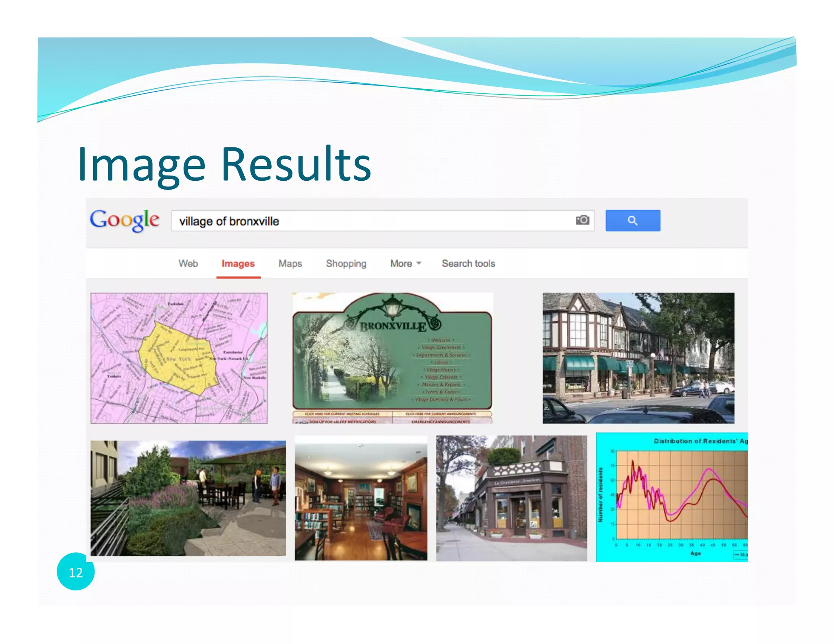Open the rooftop garden rendering thumbnail
This screenshot has width=834, height=644.
(x=188, y=498)
